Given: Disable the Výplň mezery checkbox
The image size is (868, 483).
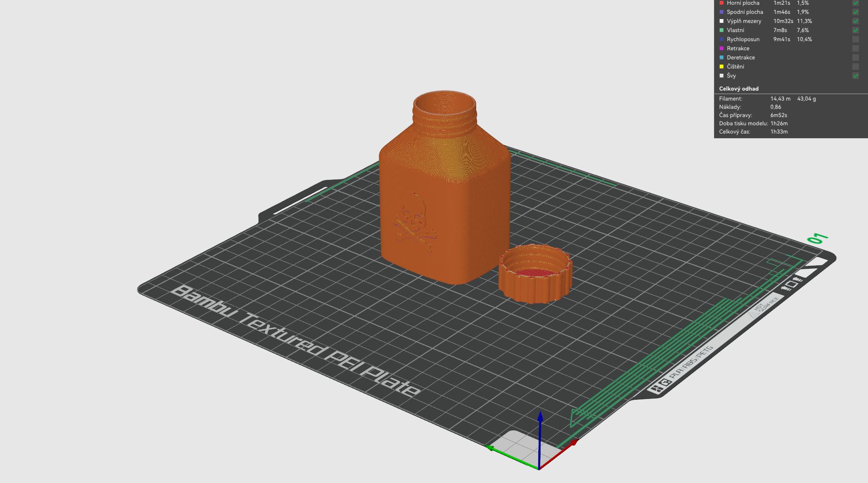Looking at the screenshot, I should coord(855,21).
